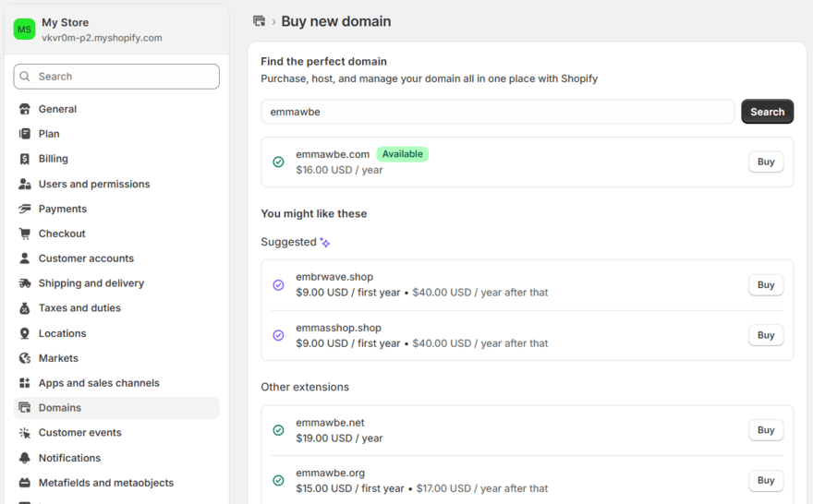Select Apps and sales channels
The image size is (813, 504).
click(x=99, y=383)
